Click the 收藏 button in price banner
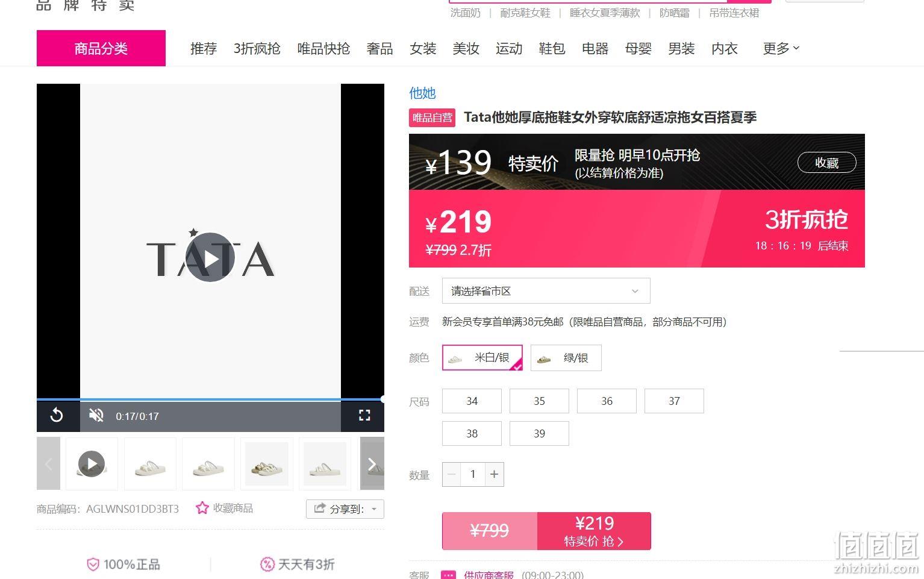The height and width of the screenshot is (579, 924). point(826,163)
